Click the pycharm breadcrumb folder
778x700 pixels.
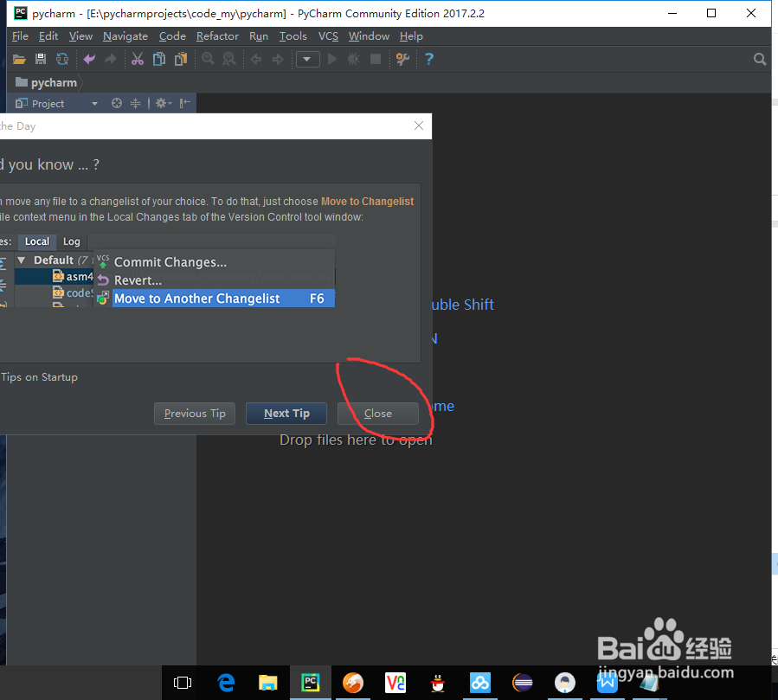point(46,83)
